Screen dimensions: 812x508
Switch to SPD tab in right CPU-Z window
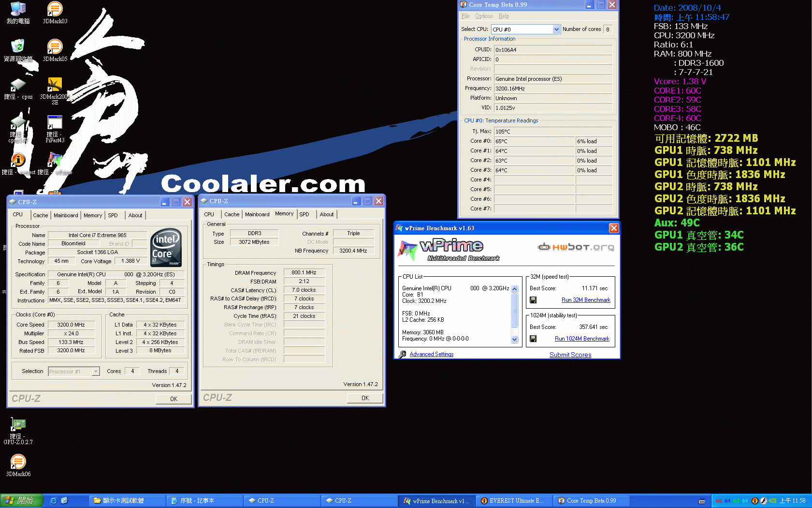pos(304,214)
